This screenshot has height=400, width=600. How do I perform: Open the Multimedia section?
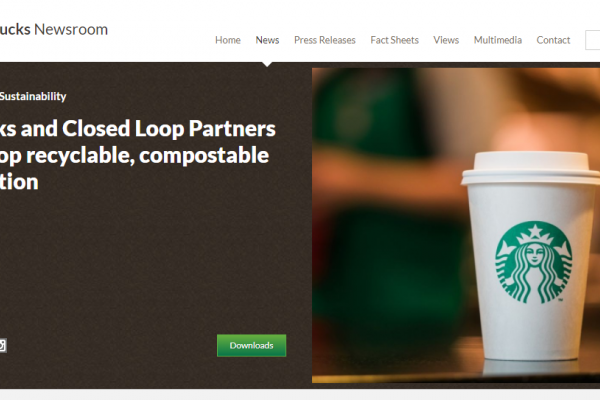tap(497, 40)
